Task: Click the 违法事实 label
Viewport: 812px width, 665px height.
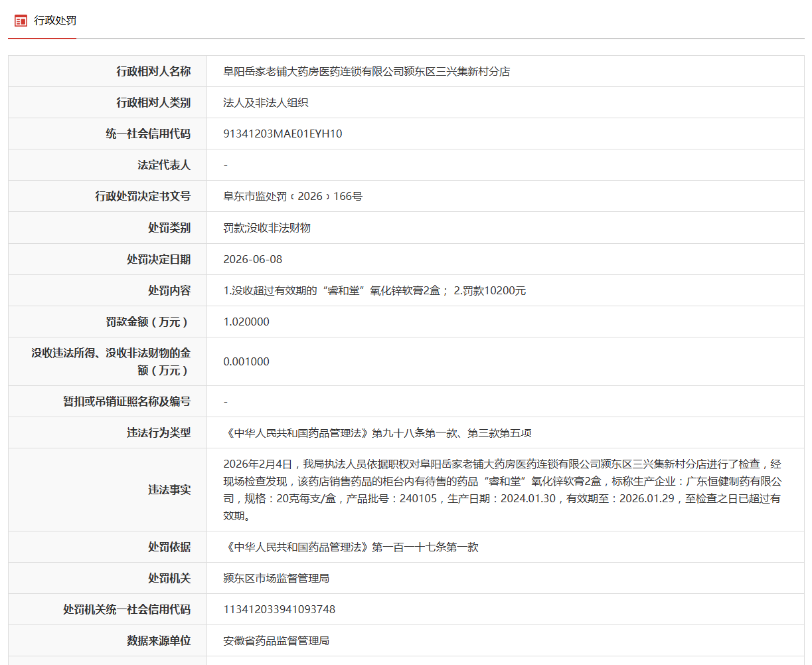Action: (169, 490)
